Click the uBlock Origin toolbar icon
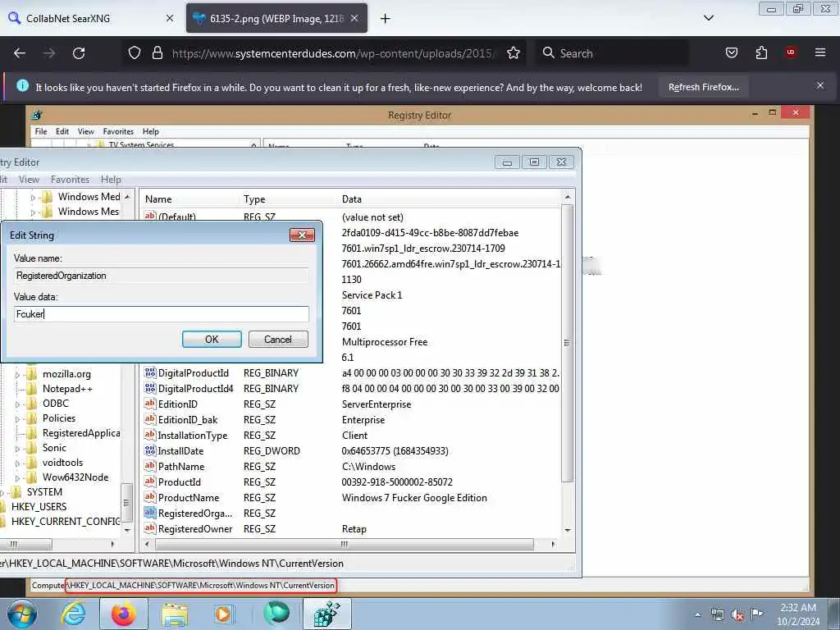 pos(791,52)
